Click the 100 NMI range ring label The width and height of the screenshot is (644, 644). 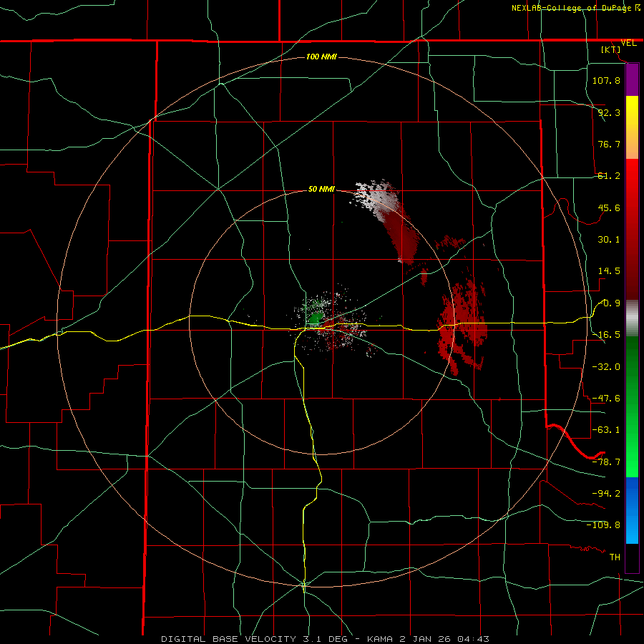coord(321,57)
